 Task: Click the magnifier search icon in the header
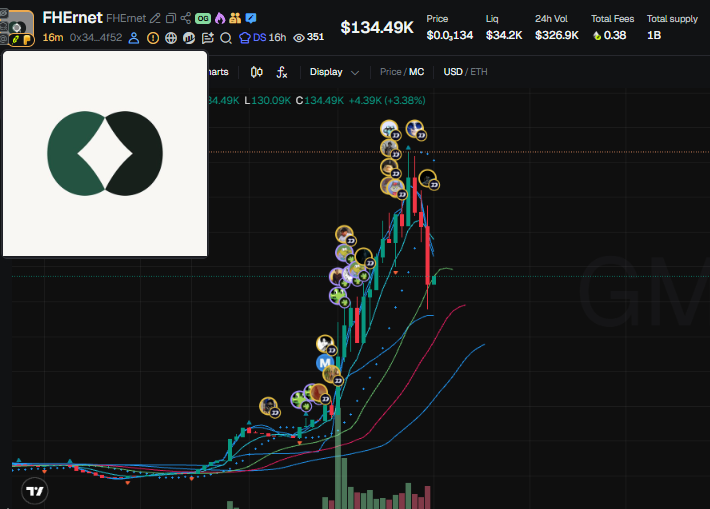coord(225,38)
